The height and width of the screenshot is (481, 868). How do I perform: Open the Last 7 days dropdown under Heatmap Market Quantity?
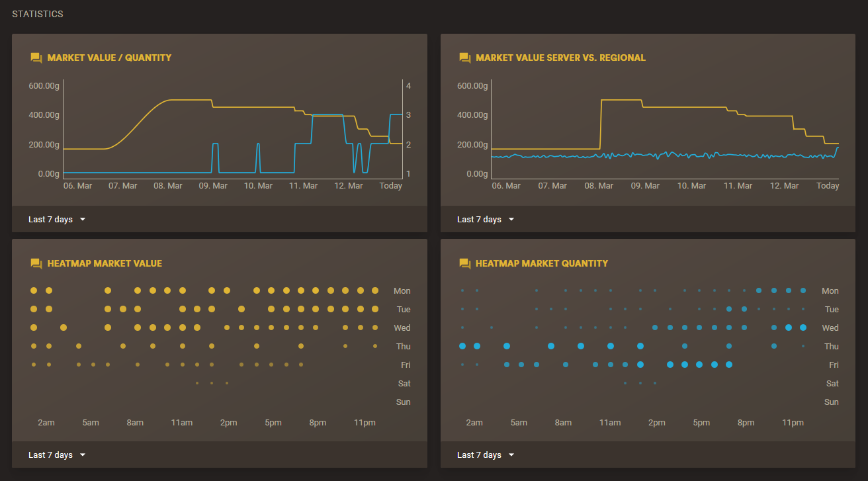(486, 455)
